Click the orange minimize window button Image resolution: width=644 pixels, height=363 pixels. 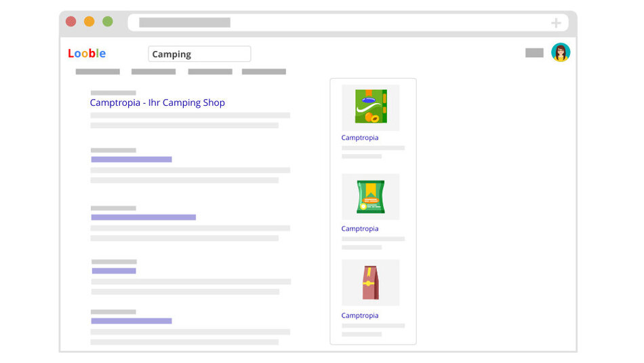pyautogui.click(x=89, y=22)
